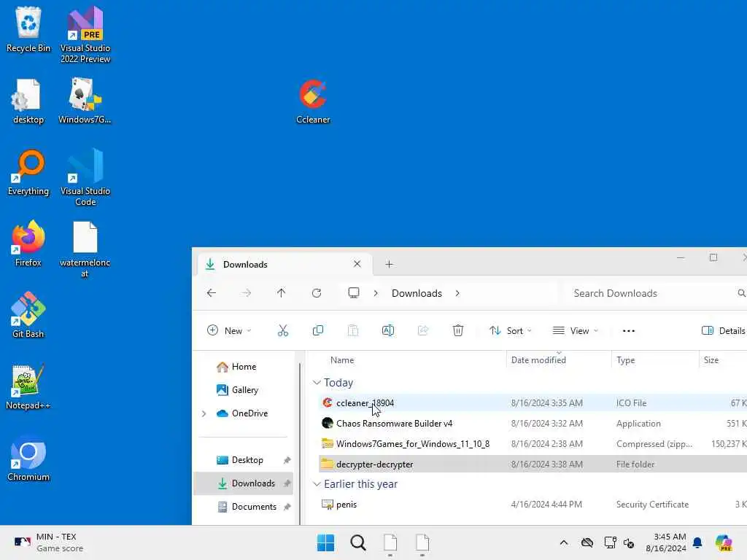This screenshot has height=560, width=747.
Task: Expand the OneDrive tree node
Action: pyautogui.click(x=204, y=413)
